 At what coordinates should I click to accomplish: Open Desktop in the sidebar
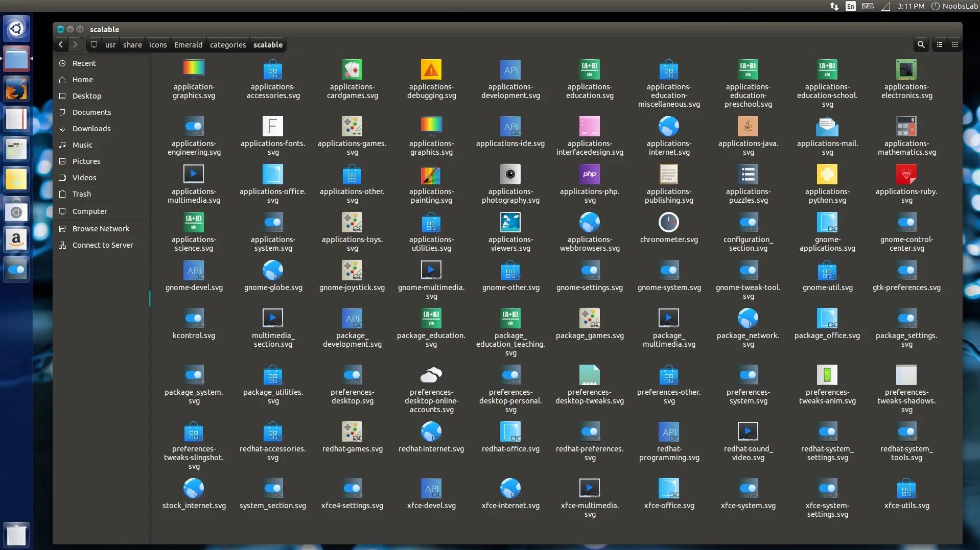click(x=101, y=96)
